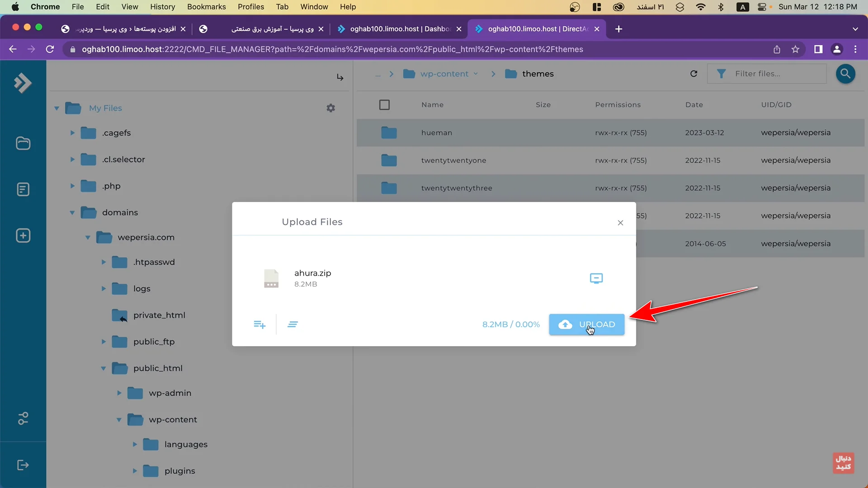The height and width of the screenshot is (488, 868).
Task: Select the ahura.zip file entry
Action: pos(434,278)
